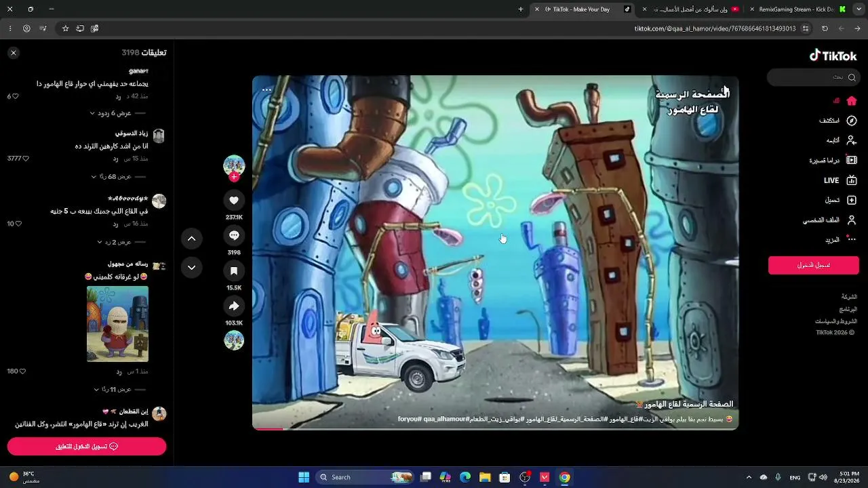Viewport: 868px width, 488px height.
Task: Share the video via the arrow icon
Action: 234,306
